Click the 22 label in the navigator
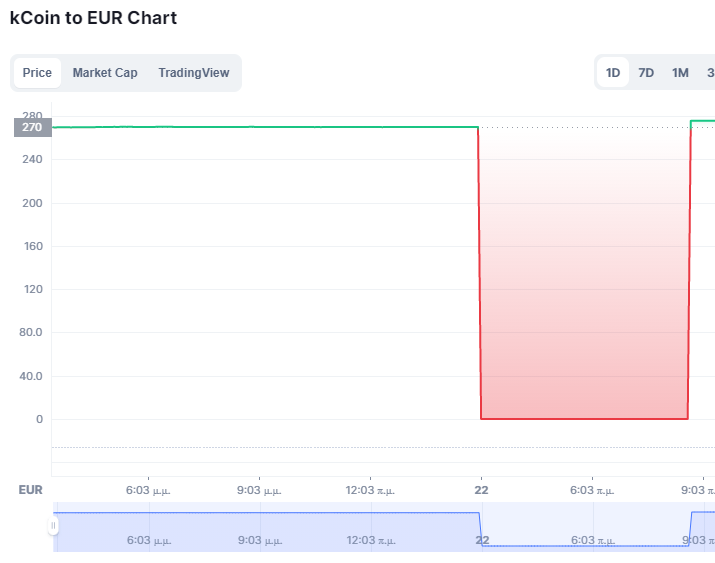Image resolution: width=715 pixels, height=563 pixels. point(482,540)
